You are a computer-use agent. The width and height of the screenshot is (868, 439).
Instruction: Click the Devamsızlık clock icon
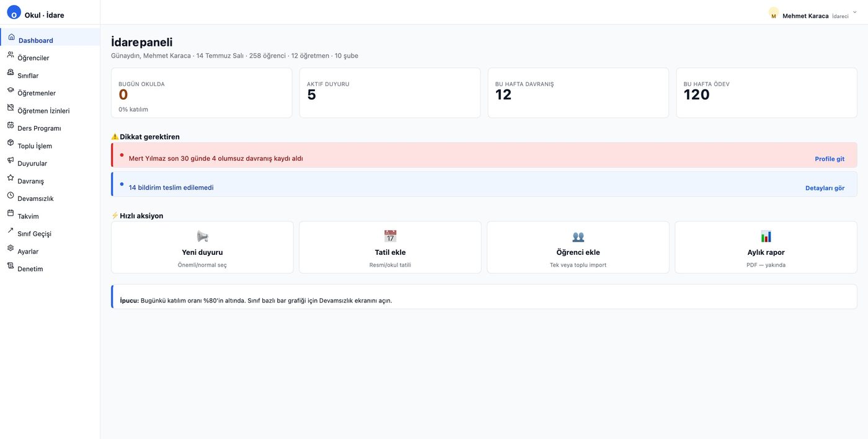[11, 195]
